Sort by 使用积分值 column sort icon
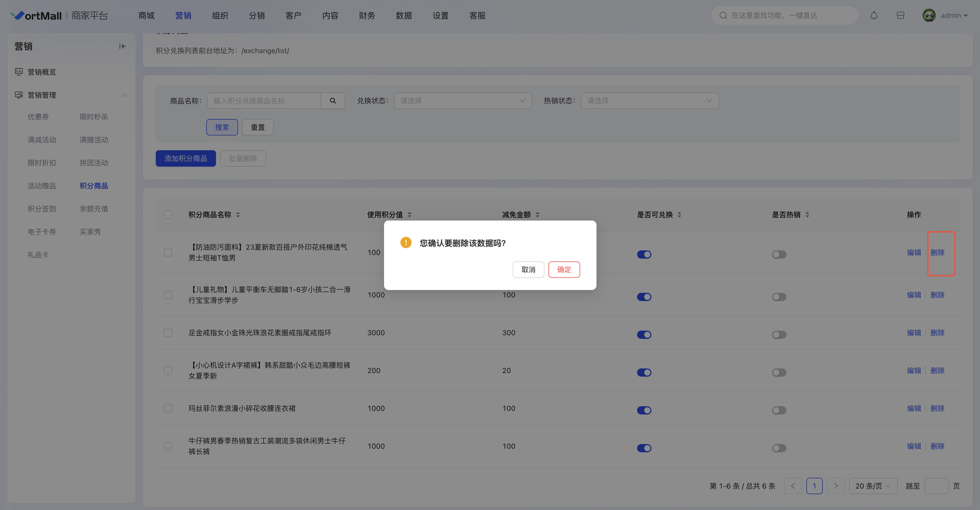This screenshot has width=980, height=510. point(410,215)
